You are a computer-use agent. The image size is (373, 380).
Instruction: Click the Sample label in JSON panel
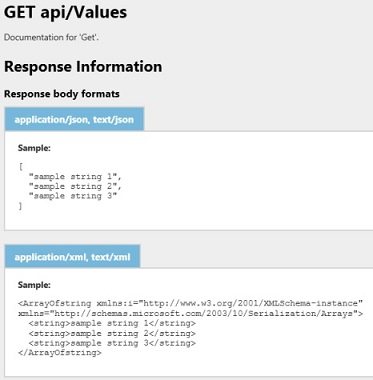[x=34, y=148]
